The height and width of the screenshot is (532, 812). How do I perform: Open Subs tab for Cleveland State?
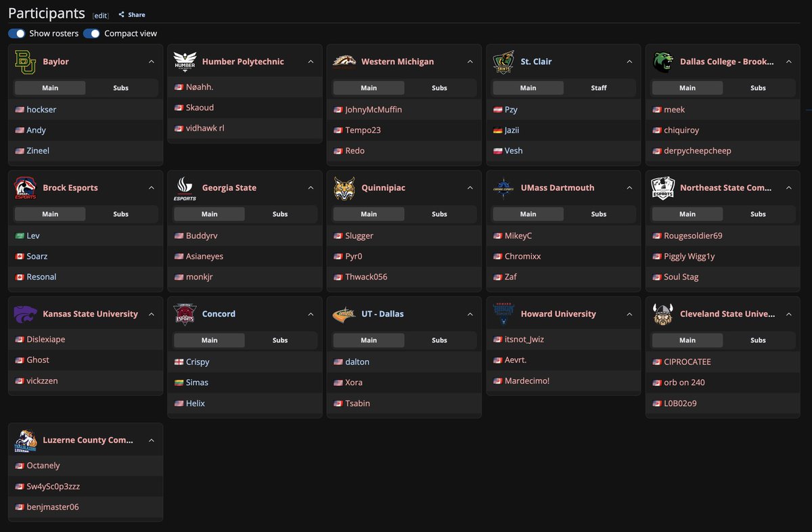coord(759,340)
